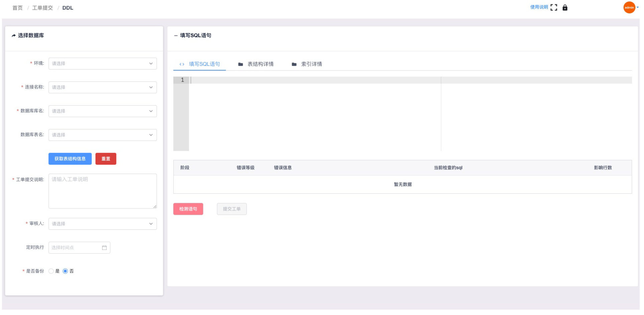This screenshot has width=644, height=315.
Task: Click into the 工单提交说明 text area
Action: (102, 191)
